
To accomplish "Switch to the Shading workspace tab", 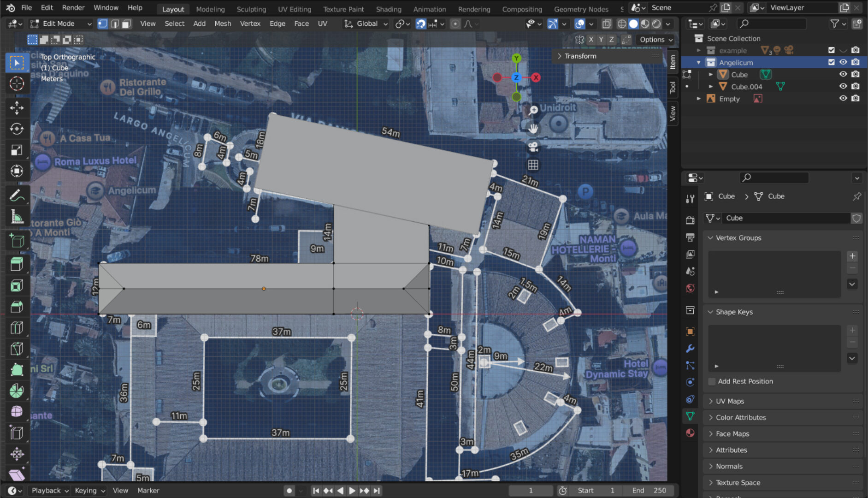I will pyautogui.click(x=388, y=9).
